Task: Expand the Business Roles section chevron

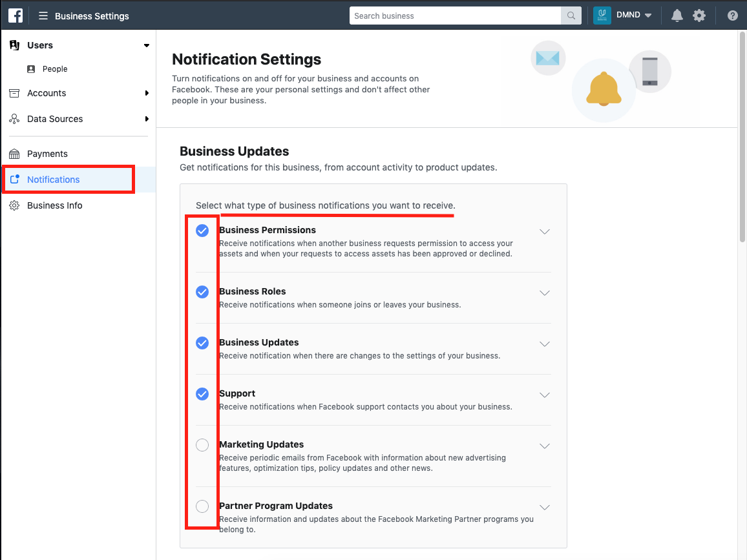Action: (545, 293)
